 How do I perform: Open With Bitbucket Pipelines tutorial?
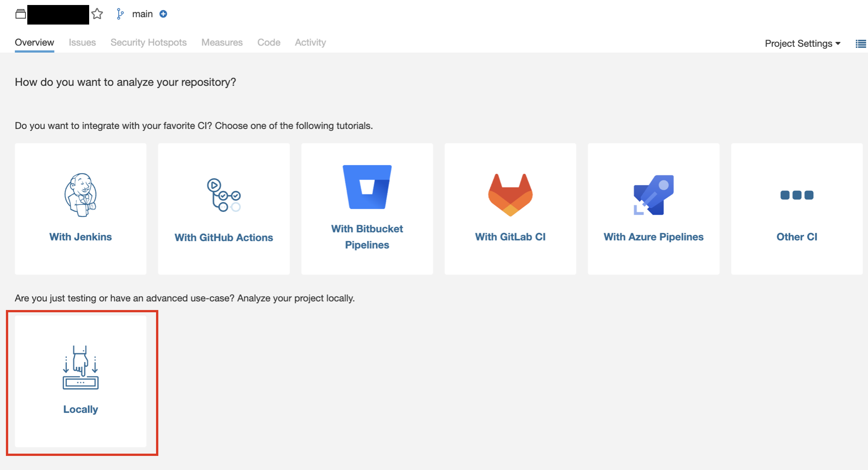tap(367, 237)
